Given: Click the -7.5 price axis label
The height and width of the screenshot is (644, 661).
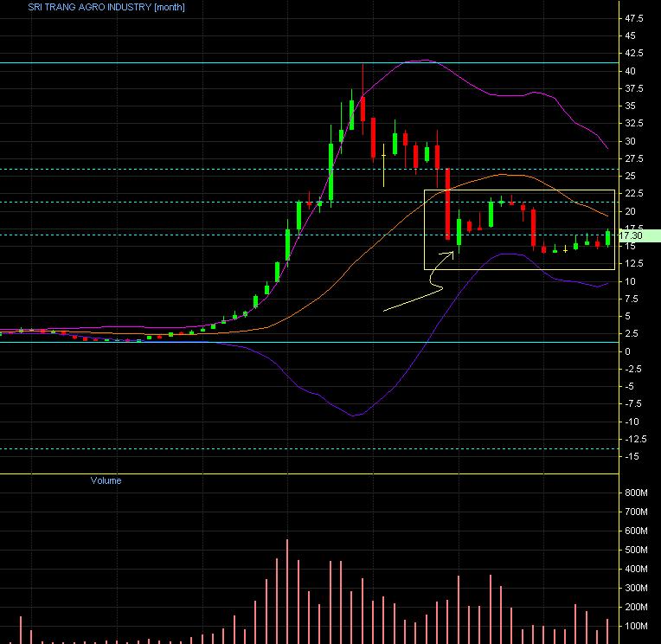Looking at the screenshot, I should (632, 403).
